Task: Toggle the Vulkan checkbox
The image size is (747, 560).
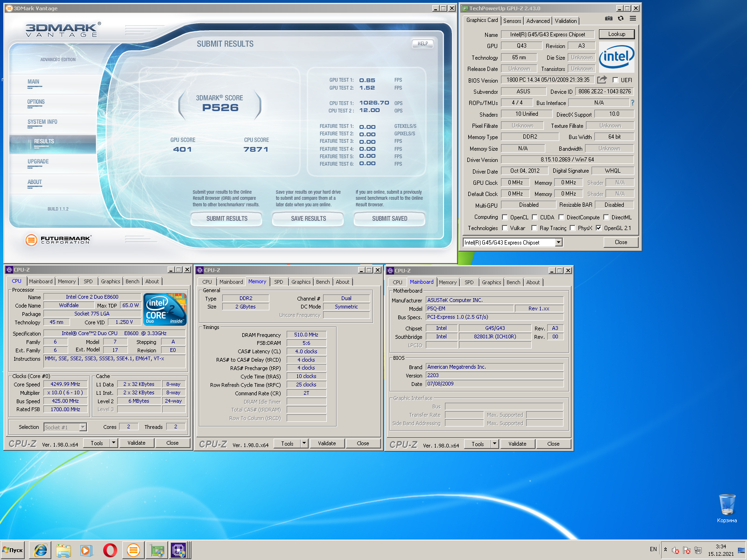Action: pos(505,228)
